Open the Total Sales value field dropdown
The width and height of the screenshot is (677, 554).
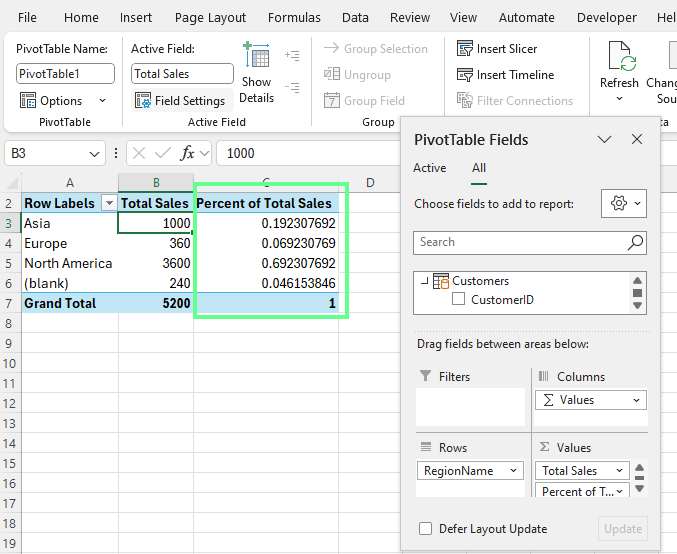(619, 471)
